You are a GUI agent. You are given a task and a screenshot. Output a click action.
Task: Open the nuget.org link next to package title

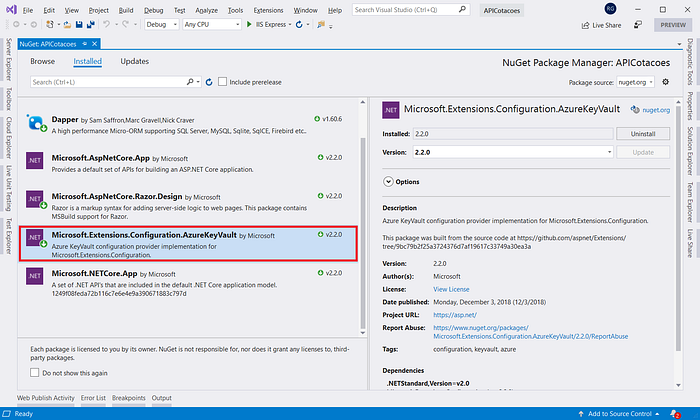(x=656, y=110)
